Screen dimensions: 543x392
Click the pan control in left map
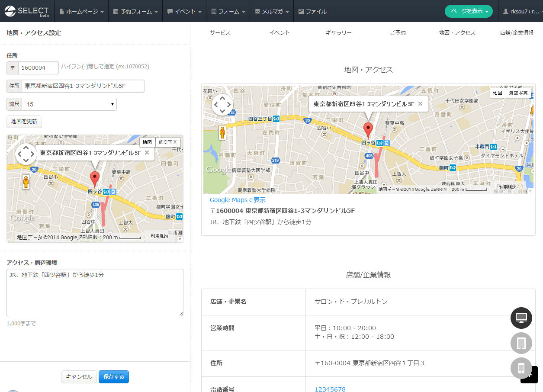26,154
